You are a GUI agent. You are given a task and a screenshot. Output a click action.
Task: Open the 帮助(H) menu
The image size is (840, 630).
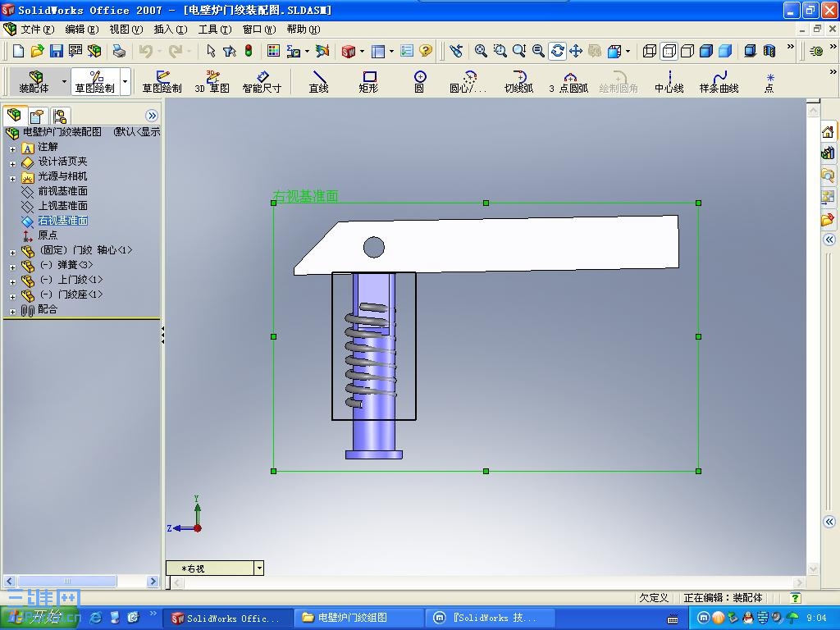tap(304, 29)
